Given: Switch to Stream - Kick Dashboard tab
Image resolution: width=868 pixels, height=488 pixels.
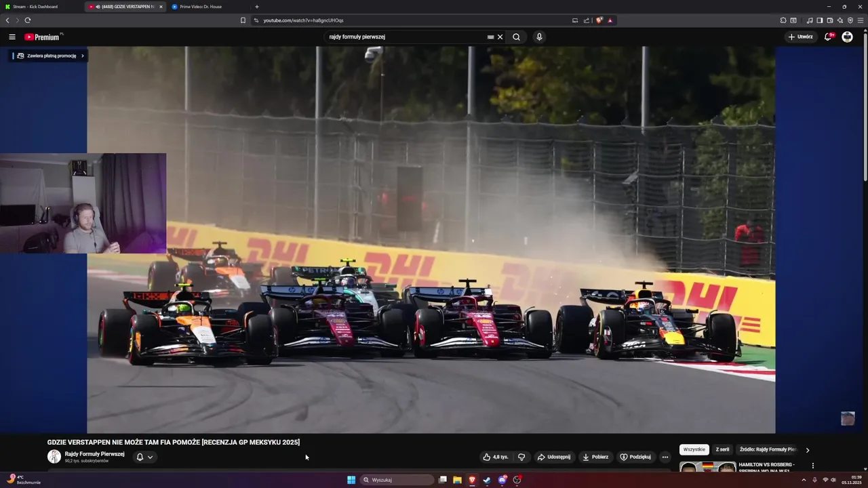Looking at the screenshot, I should point(42,7).
